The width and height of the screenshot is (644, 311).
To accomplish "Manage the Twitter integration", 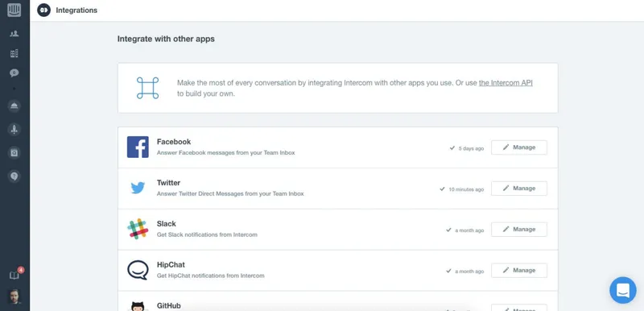I will [x=519, y=189].
